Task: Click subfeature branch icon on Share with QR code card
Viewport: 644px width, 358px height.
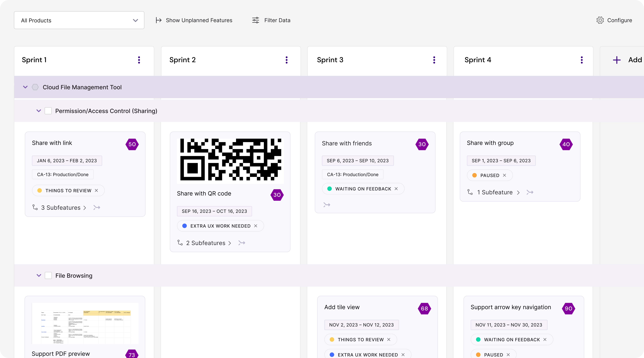Action: (180, 243)
